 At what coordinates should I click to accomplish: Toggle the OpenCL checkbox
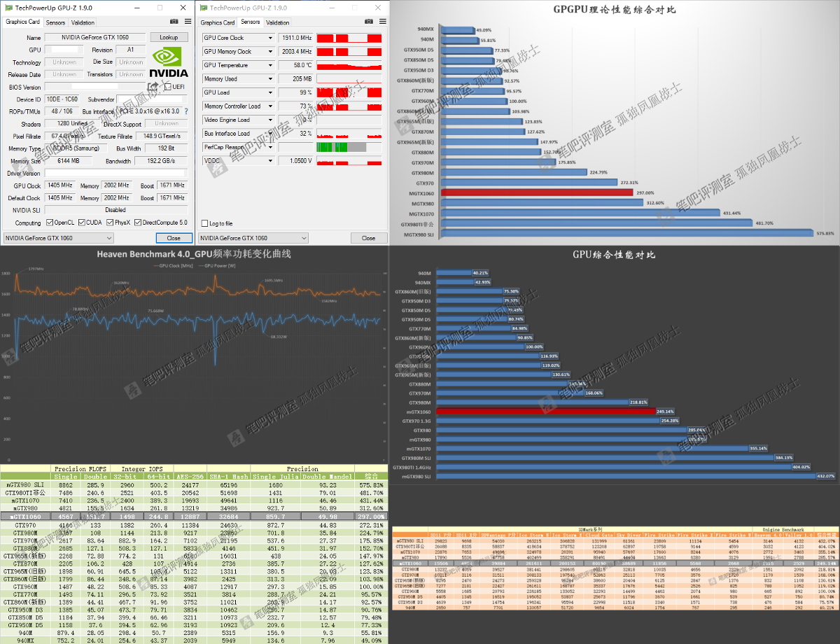(50, 223)
